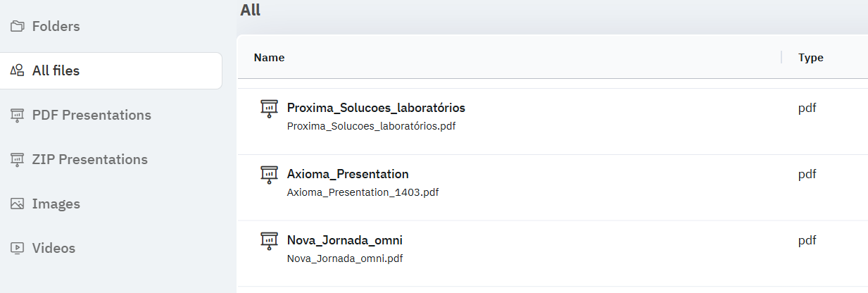Click the Videos play icon
Screen dimensions: 868x293
tap(18, 249)
